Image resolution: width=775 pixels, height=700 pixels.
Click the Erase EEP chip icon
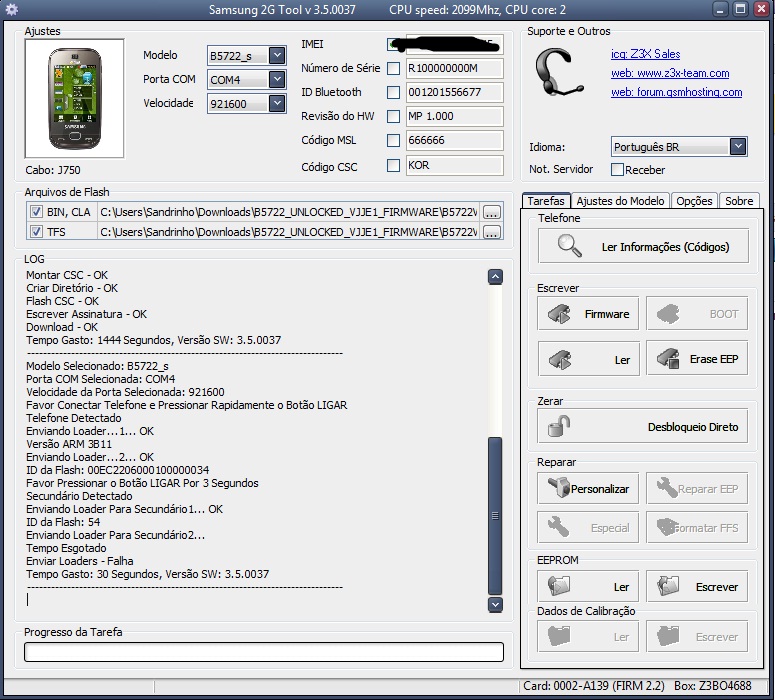[668, 358]
